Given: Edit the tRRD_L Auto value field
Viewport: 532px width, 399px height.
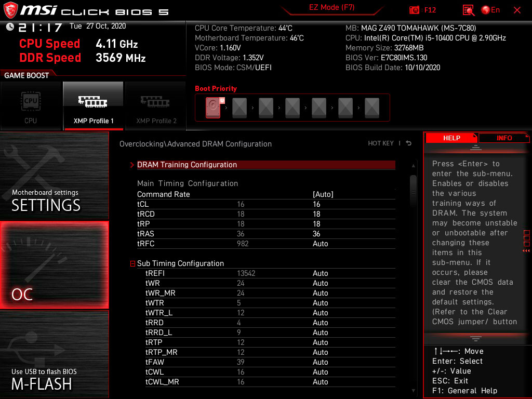Looking at the screenshot, I should 320,332.
